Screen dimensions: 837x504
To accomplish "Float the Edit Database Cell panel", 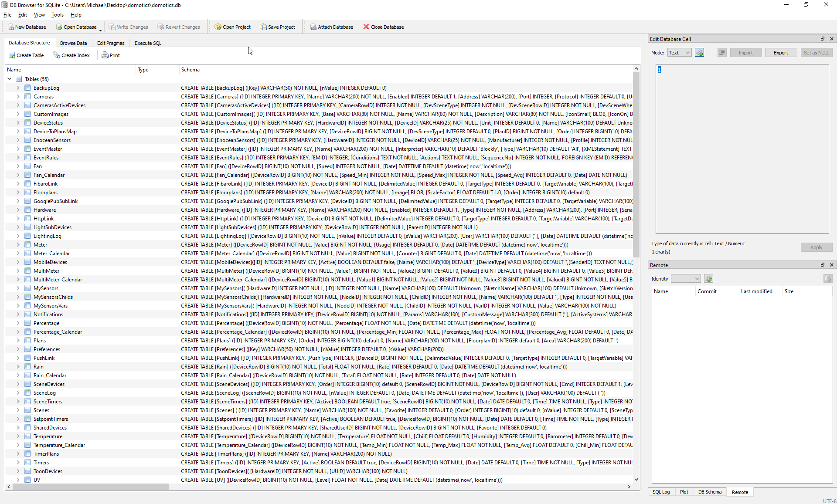I will coord(823,39).
